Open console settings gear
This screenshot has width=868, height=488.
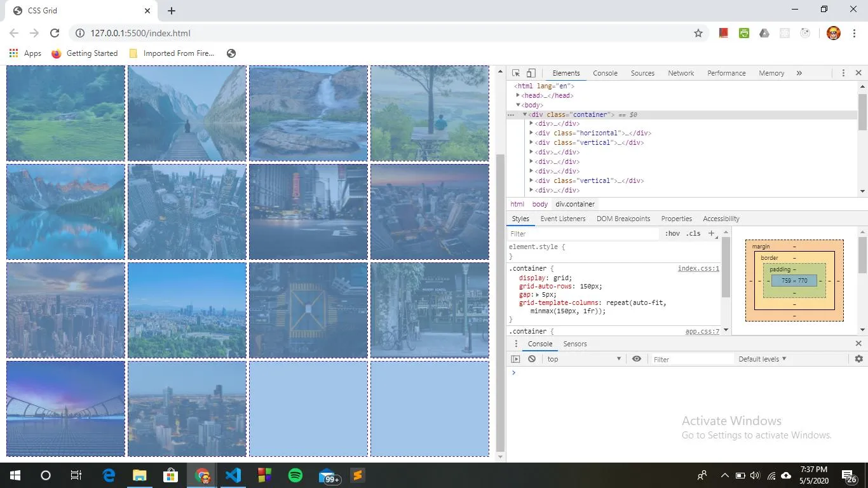point(858,359)
